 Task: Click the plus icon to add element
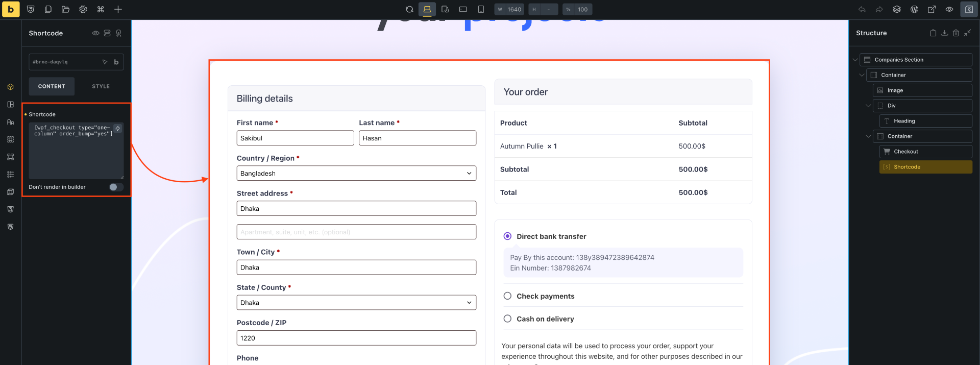click(118, 9)
